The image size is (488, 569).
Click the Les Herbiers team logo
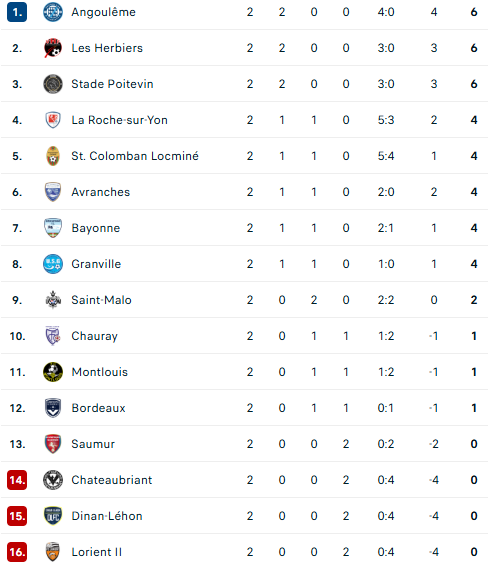click(x=53, y=48)
